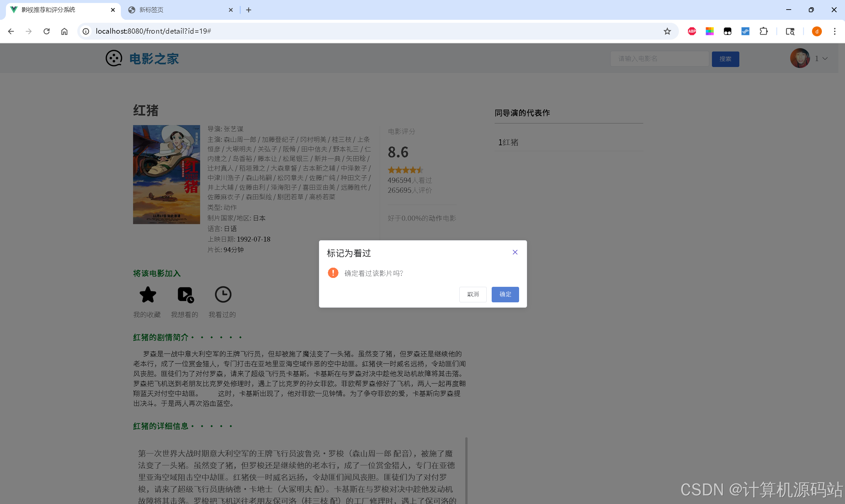Click the want-to-watch icon 我想看的
The height and width of the screenshot is (504, 845).
click(x=186, y=294)
